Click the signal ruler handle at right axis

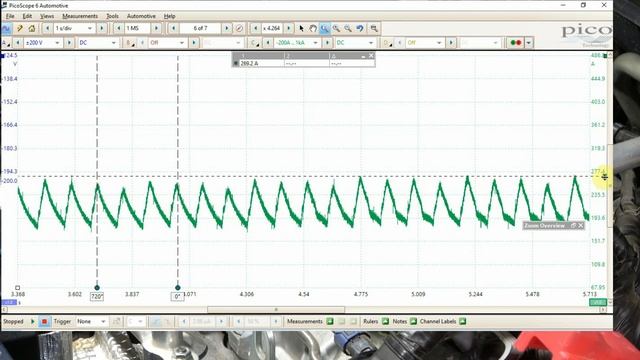click(605, 176)
